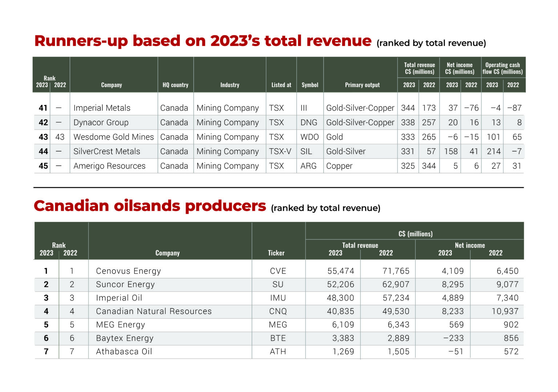Viewport: 558px width, 392px height.
Task: Click the Imperial Metals company name
Action: (102, 108)
